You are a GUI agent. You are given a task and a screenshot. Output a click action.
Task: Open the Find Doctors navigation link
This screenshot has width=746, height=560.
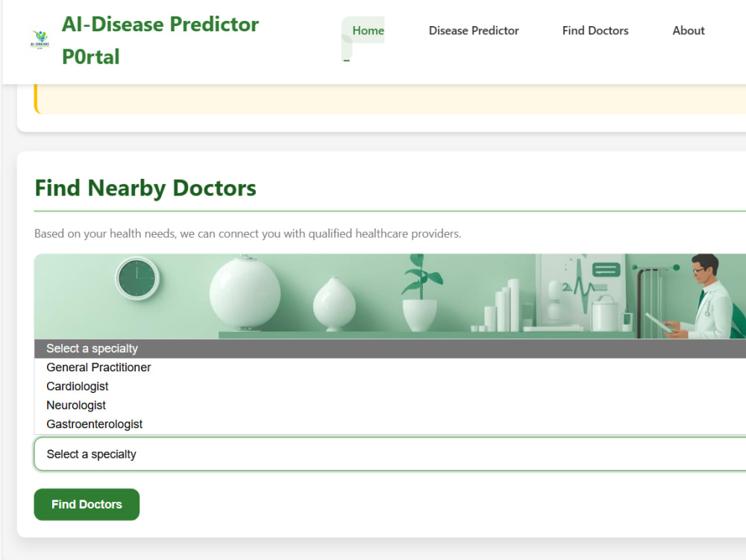(x=595, y=31)
